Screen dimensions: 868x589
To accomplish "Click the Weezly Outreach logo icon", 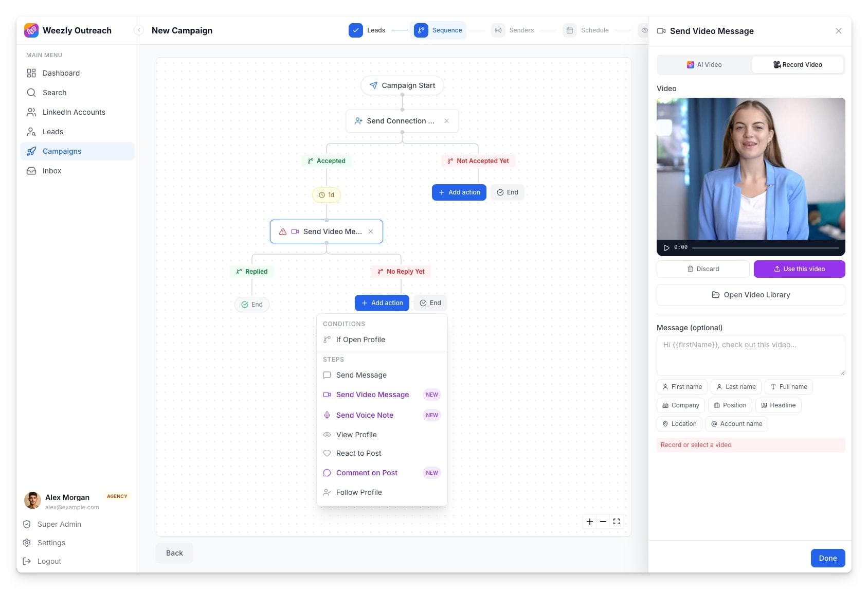I will (31, 30).
